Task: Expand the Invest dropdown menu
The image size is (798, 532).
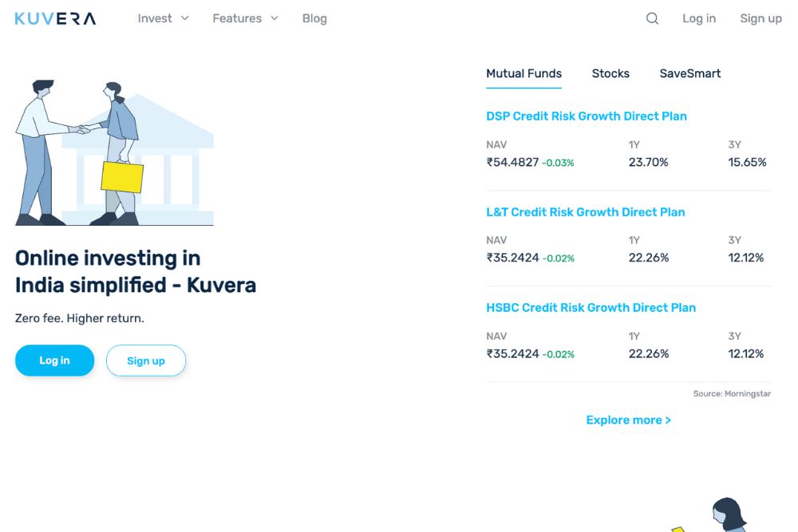Action: (163, 18)
